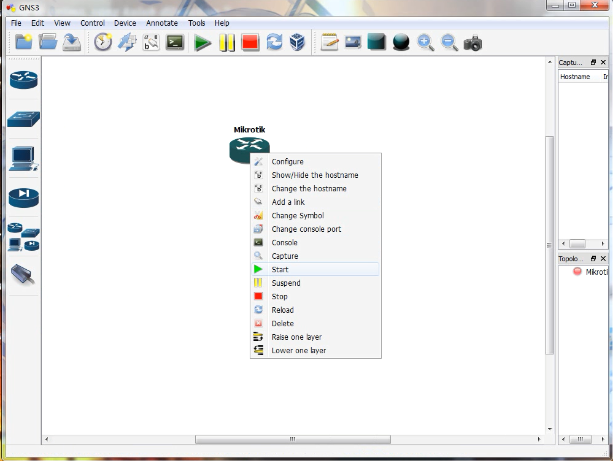Image resolution: width=613 pixels, height=461 pixels.
Task: Choose Change console port entry
Action: point(315,229)
